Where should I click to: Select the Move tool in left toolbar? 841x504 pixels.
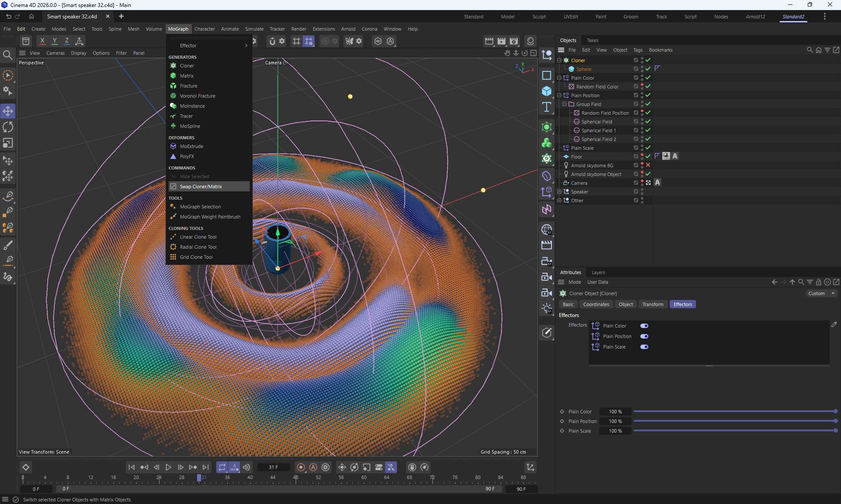click(x=8, y=111)
